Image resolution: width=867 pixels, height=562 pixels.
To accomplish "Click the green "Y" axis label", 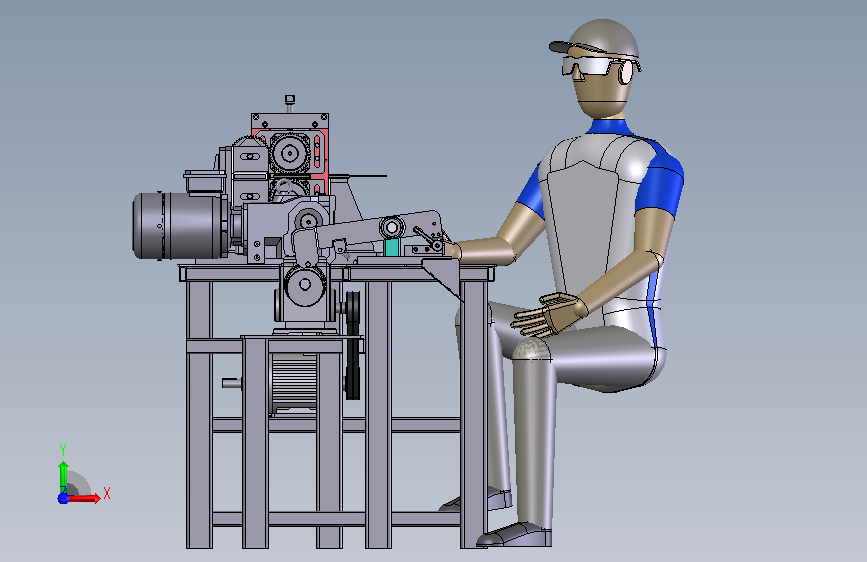I will pos(63,450).
